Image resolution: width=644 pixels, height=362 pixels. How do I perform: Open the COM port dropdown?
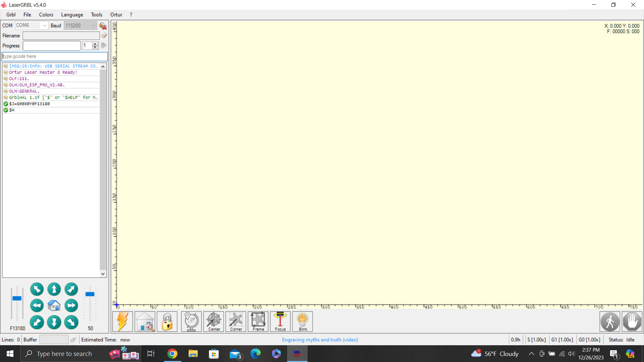(x=45, y=25)
